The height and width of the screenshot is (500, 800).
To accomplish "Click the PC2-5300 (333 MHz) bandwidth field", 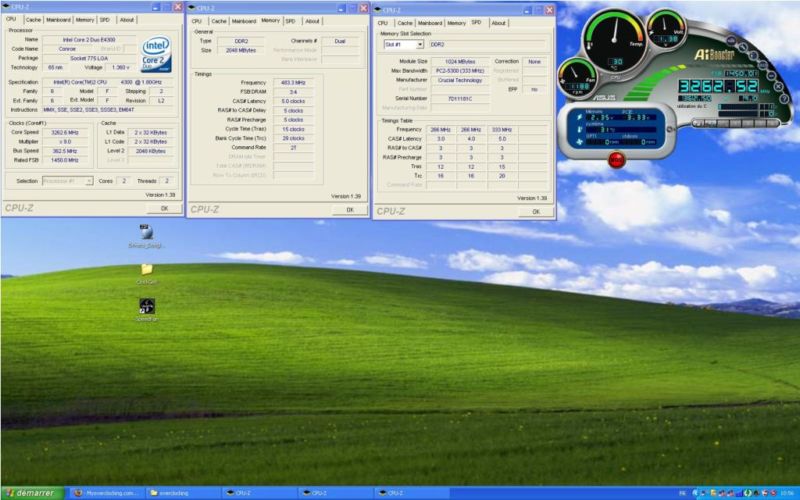I will point(460,71).
